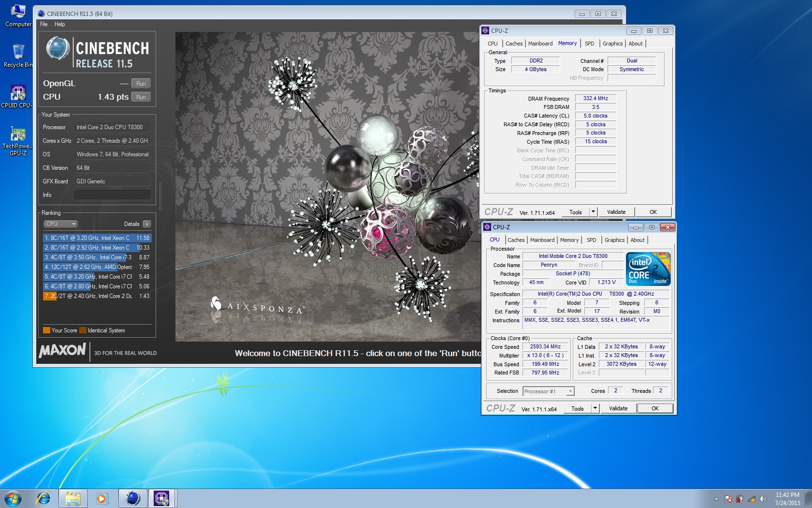Click OK in top CPU-Z window

pos(653,212)
